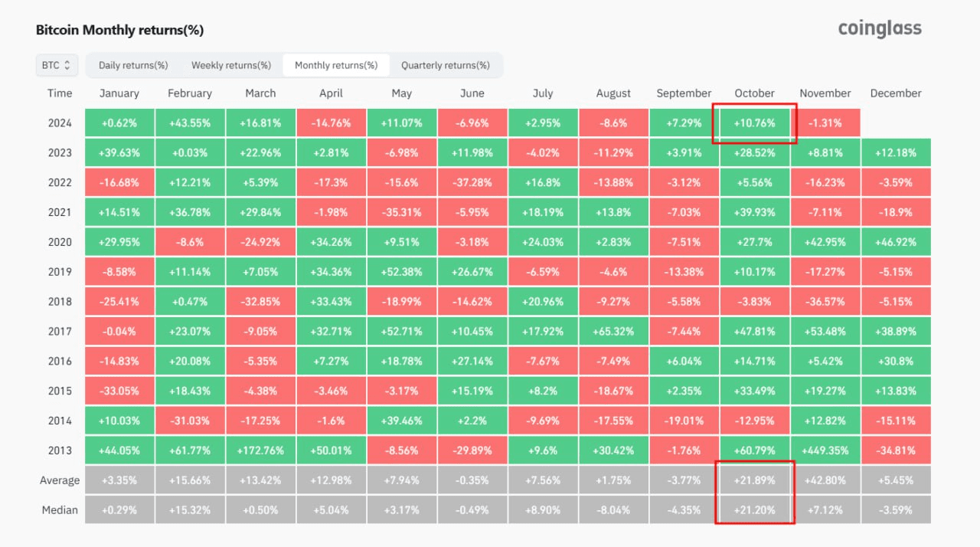Click the October Average +21.89% cell
980x547 pixels.
click(755, 480)
